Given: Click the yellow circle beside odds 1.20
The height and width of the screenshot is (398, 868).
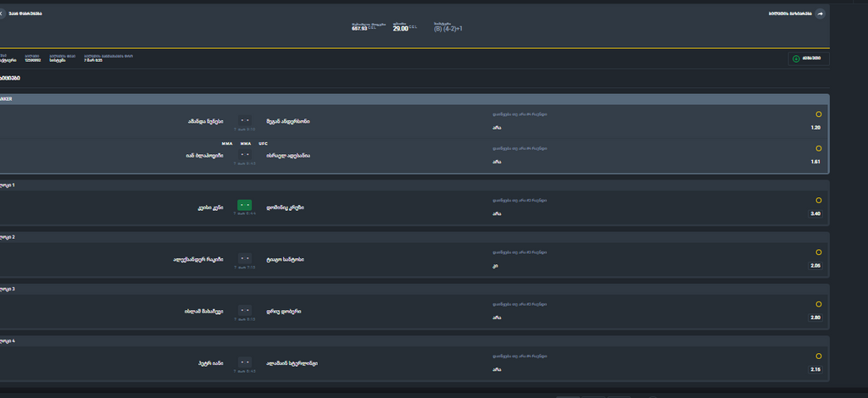Looking at the screenshot, I should pyautogui.click(x=818, y=113).
